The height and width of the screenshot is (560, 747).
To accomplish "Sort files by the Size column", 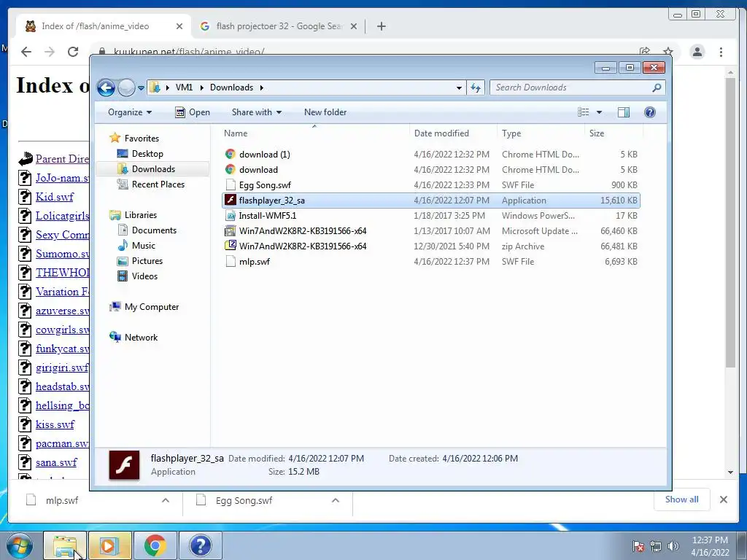I will pyautogui.click(x=597, y=133).
